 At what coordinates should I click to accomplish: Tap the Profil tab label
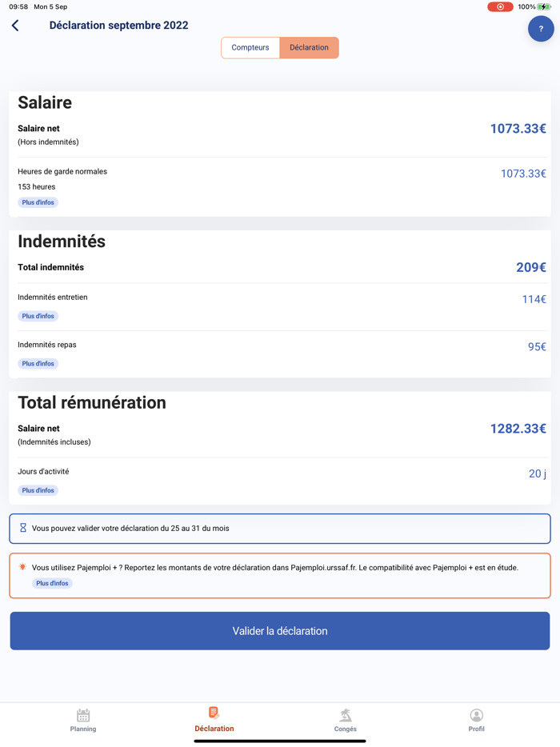click(476, 729)
